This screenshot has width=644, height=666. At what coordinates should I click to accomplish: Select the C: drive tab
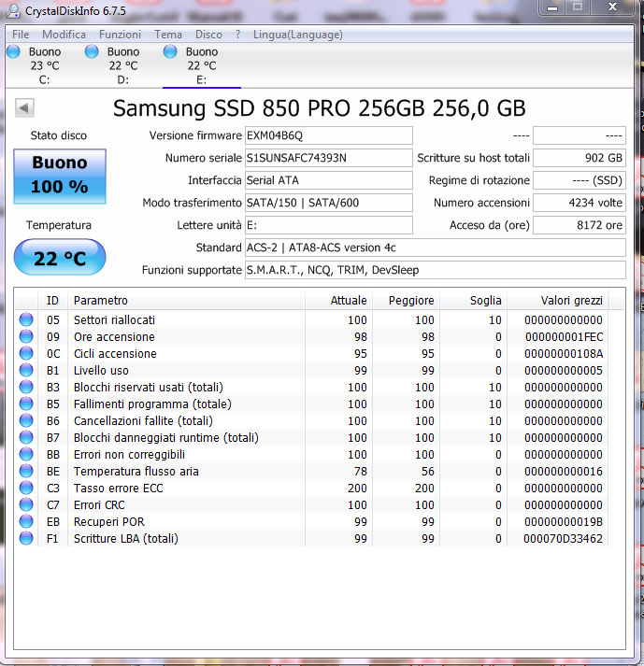[x=44, y=65]
